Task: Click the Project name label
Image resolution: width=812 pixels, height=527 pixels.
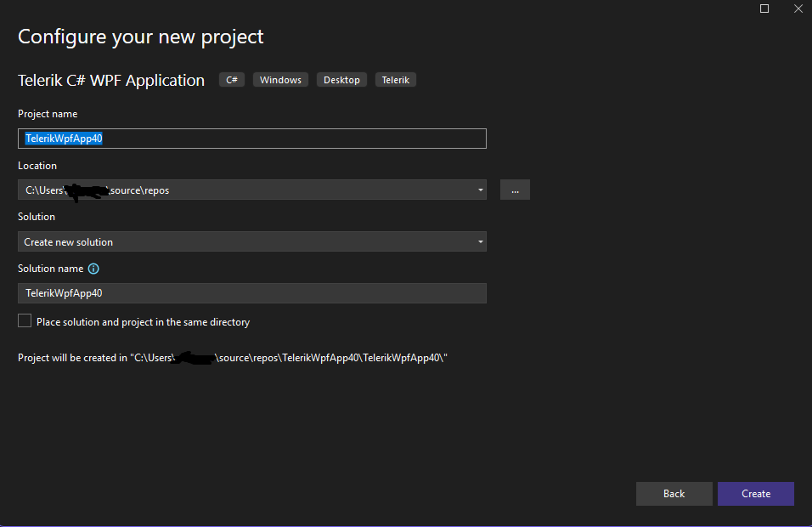Action: 48,114
